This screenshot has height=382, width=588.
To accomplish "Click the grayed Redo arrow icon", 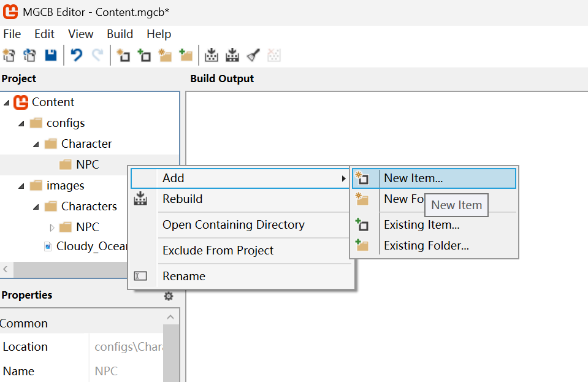I will [97, 55].
